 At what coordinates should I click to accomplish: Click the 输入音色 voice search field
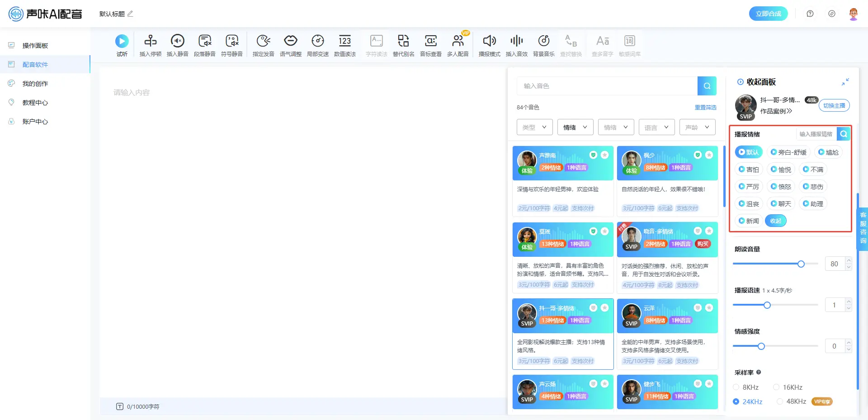coord(607,86)
